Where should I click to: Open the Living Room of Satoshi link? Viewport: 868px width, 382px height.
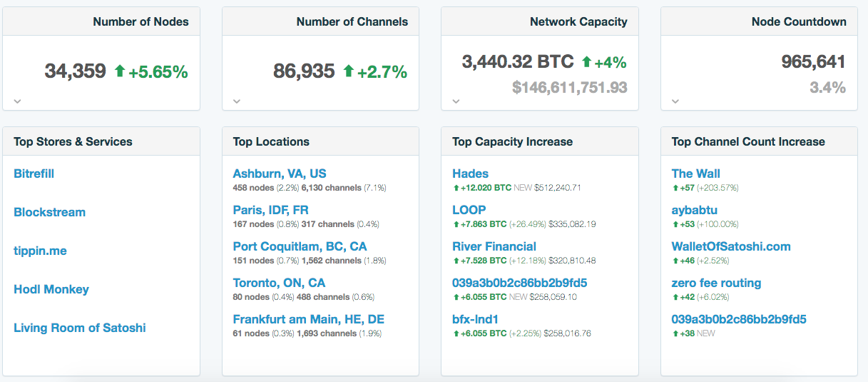coord(80,328)
